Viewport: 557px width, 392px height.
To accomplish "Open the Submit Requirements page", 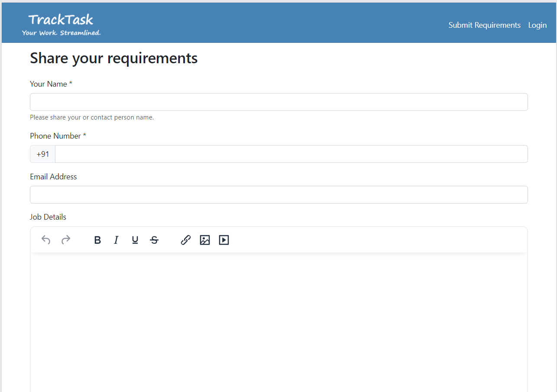I will (484, 25).
